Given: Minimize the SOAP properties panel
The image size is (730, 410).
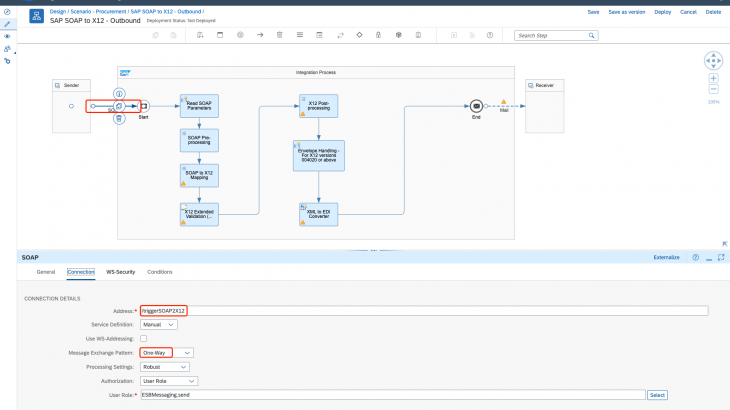Looking at the screenshot, I should 709,258.
